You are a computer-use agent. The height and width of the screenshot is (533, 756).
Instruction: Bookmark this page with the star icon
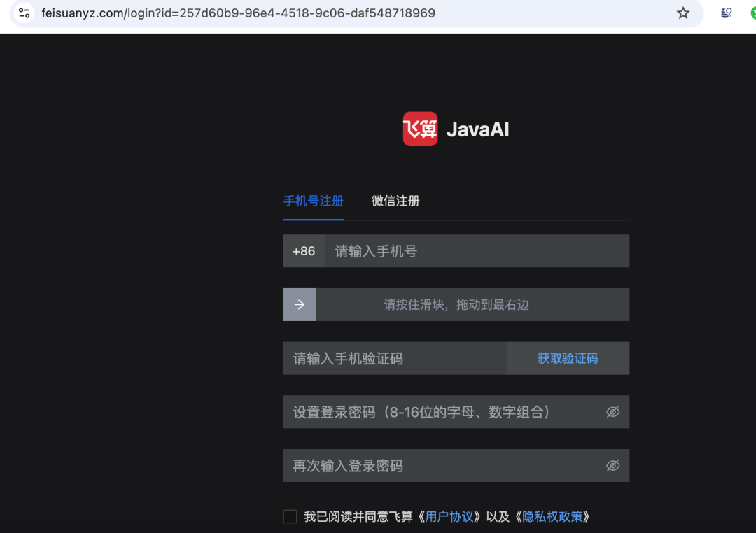coord(682,13)
